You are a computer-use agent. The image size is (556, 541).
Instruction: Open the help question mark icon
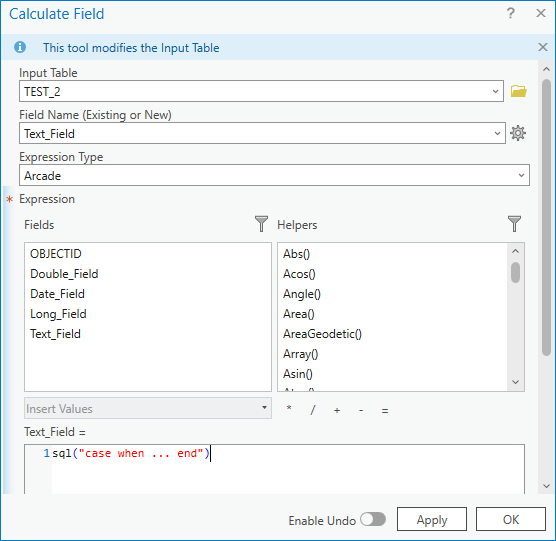510,13
